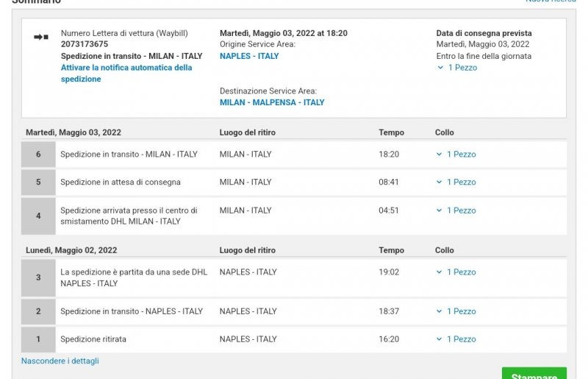Click 'Spedizione ritirata' status text
The height and width of the screenshot is (379, 588).
(x=93, y=339)
